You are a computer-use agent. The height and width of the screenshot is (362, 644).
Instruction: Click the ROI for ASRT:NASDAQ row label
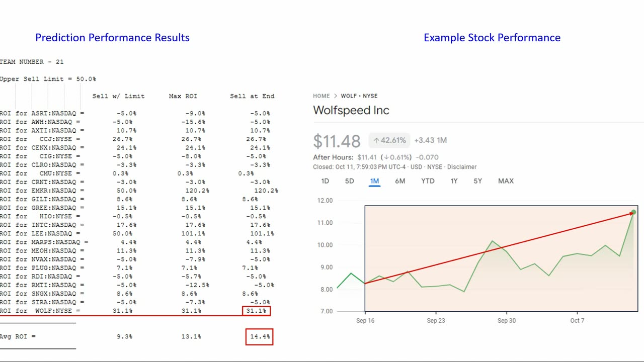tap(42, 114)
